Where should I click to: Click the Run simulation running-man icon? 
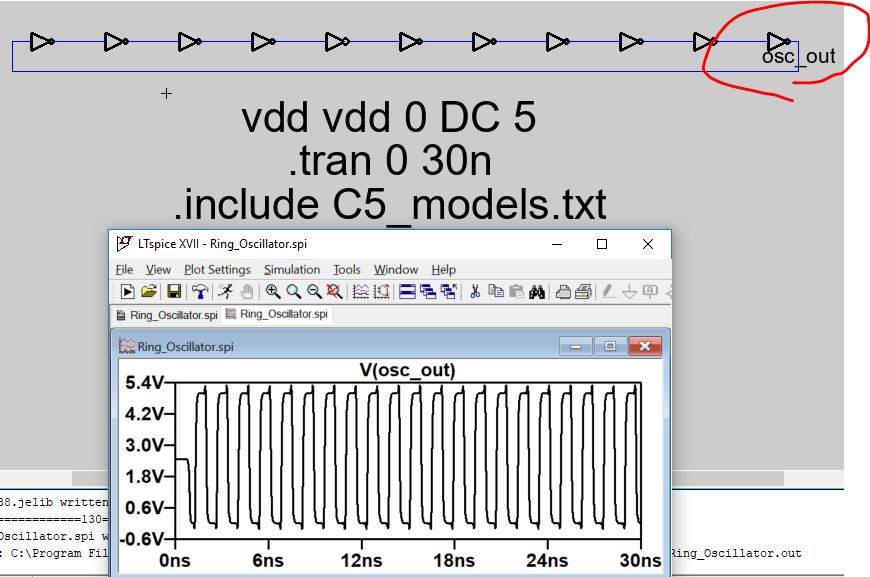click(226, 292)
